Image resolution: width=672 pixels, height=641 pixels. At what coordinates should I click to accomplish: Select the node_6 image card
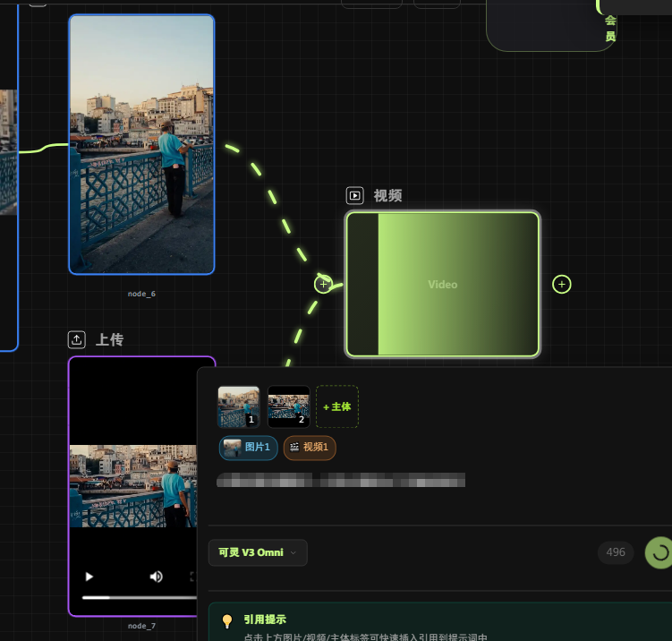[141, 144]
